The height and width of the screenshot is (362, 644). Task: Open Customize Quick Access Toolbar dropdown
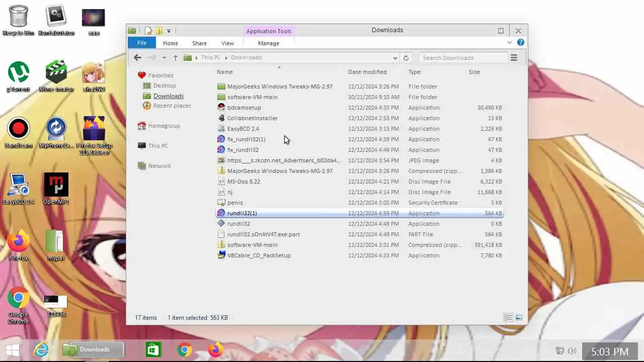[169, 31]
